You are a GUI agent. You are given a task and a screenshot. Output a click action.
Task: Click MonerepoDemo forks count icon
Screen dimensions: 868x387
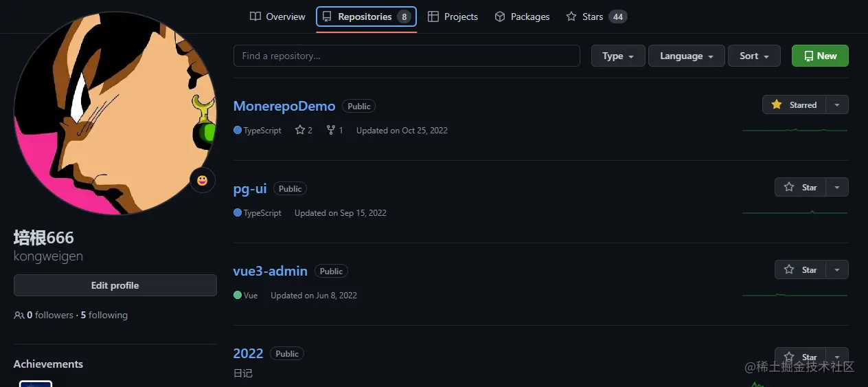point(331,130)
